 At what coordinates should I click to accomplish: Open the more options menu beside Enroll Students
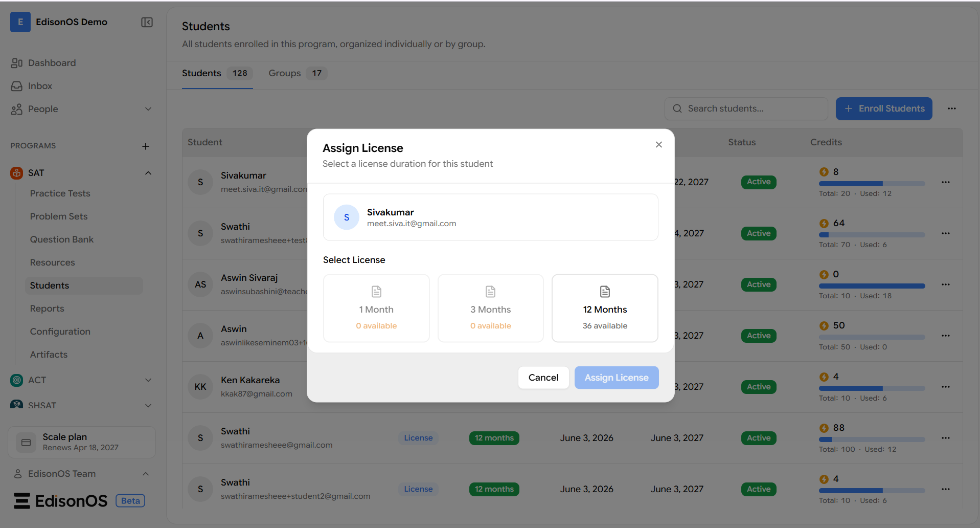tap(952, 108)
